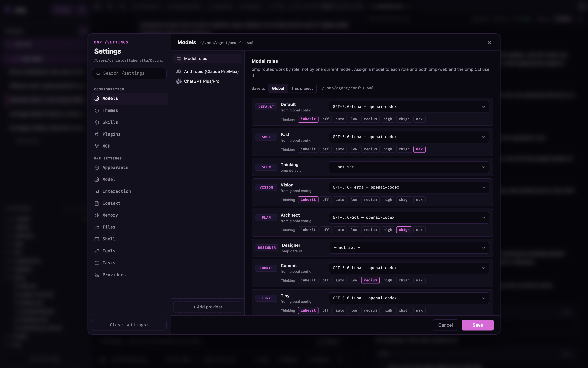Click the Cancel button
The image size is (588, 368).
(445, 325)
